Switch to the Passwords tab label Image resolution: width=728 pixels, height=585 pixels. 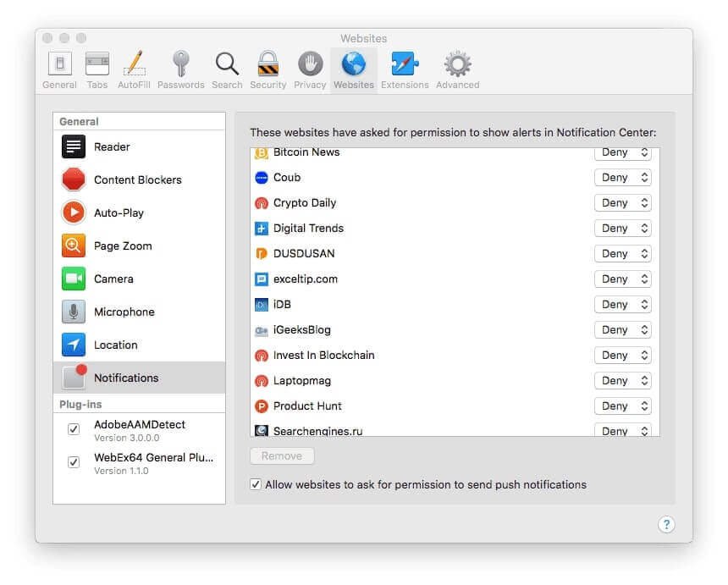coord(180,85)
